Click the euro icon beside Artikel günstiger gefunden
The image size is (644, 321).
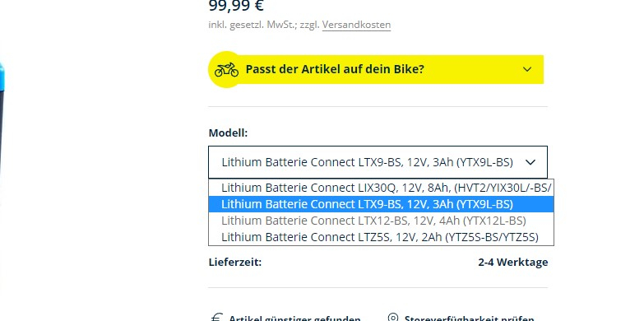pyautogui.click(x=216, y=318)
